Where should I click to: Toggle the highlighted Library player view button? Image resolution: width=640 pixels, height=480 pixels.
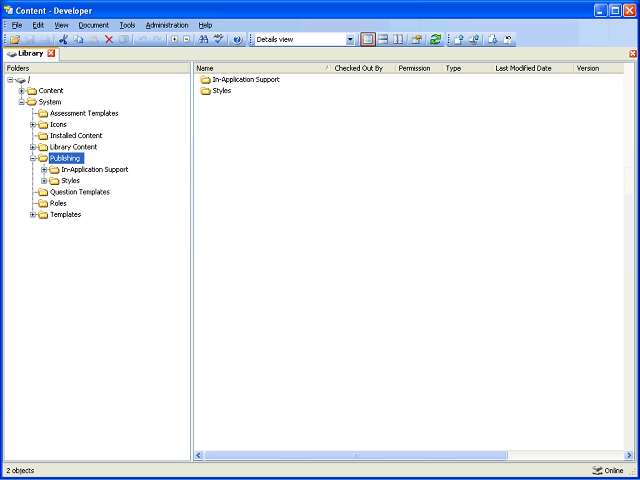pyautogui.click(x=368, y=40)
